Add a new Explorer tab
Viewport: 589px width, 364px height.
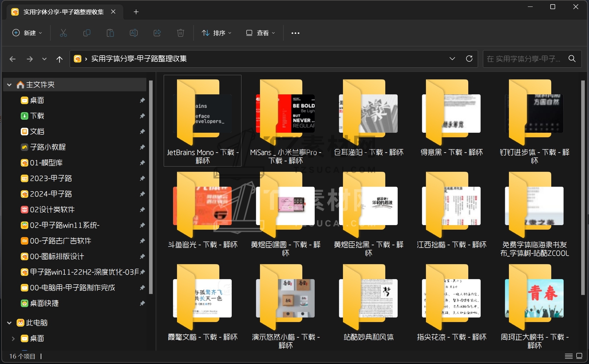pos(136,12)
